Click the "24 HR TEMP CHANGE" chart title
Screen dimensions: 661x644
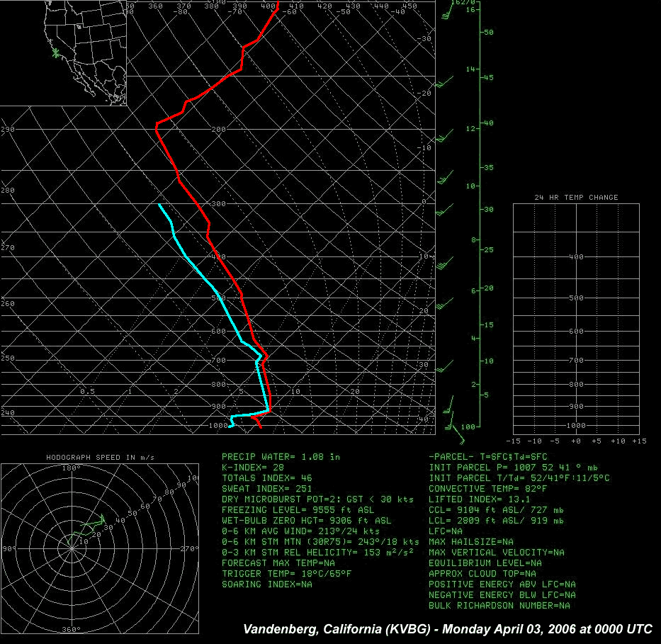(x=576, y=197)
